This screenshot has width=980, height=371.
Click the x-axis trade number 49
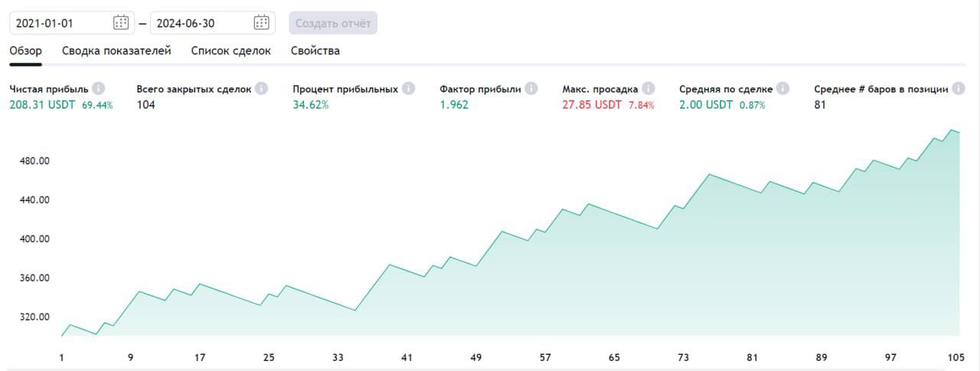coord(476,357)
